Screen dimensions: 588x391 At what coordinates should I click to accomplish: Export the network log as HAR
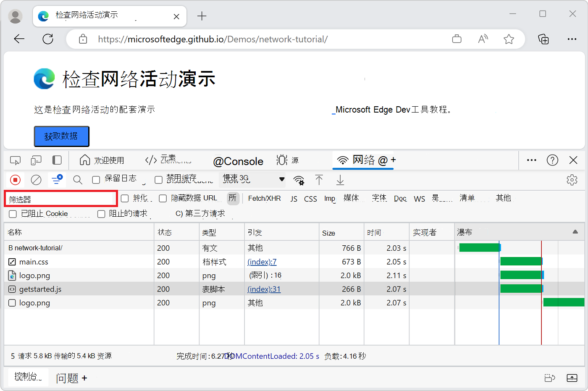[x=340, y=180]
